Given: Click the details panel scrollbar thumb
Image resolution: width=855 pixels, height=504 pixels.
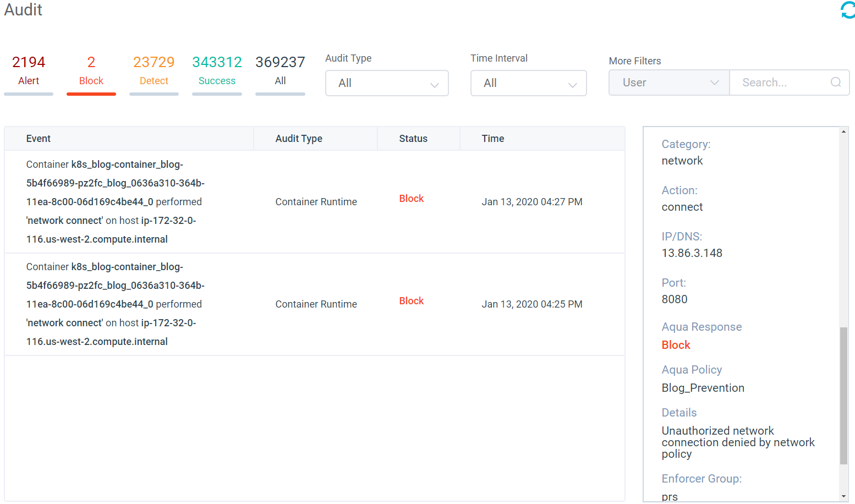Looking at the screenshot, I should 843,396.
